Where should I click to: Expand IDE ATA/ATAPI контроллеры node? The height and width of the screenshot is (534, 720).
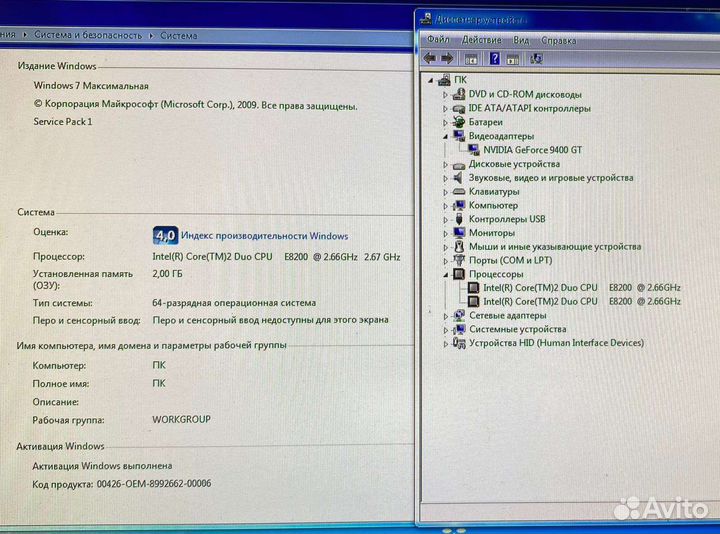[445, 109]
